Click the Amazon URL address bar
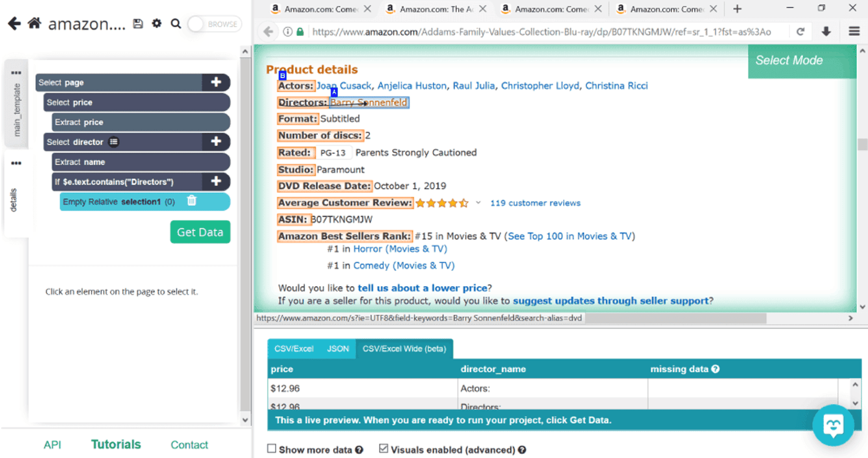The image size is (868, 458). click(x=542, y=32)
